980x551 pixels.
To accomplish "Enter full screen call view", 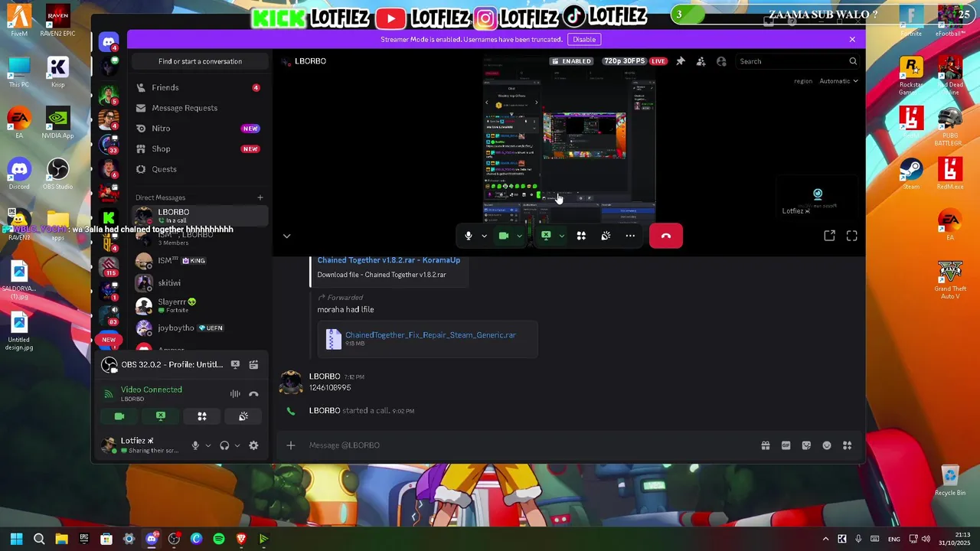I will pos(852,236).
